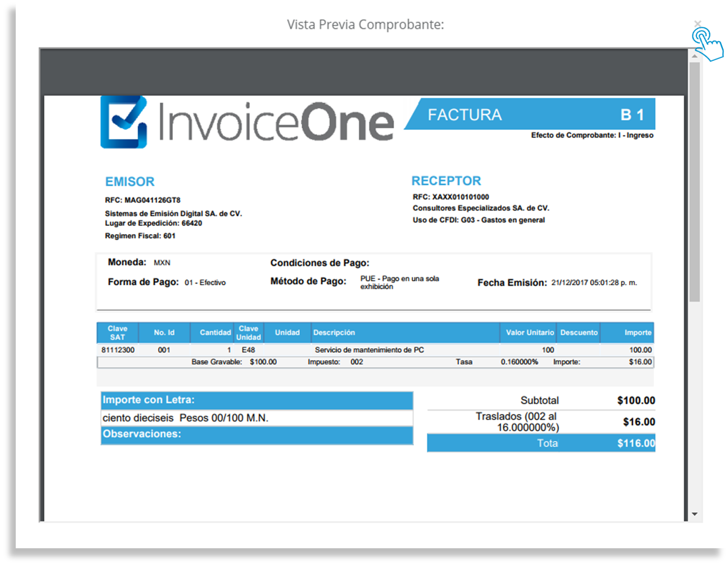Click Traslados (002 al 16.000000%) label
The image size is (728, 565).
517,422
